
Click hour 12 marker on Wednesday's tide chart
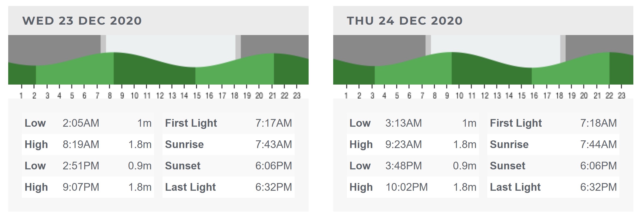(160, 95)
